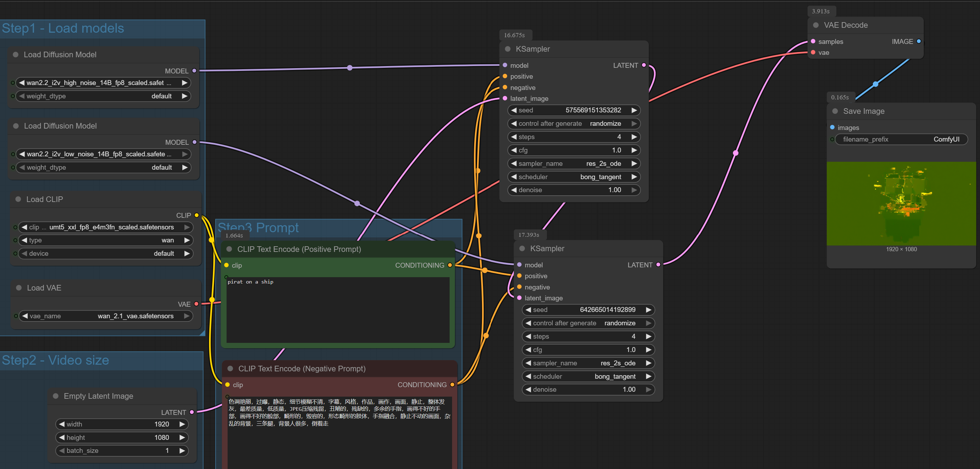Collapse the VAE Decode node via its dot

[x=816, y=25]
